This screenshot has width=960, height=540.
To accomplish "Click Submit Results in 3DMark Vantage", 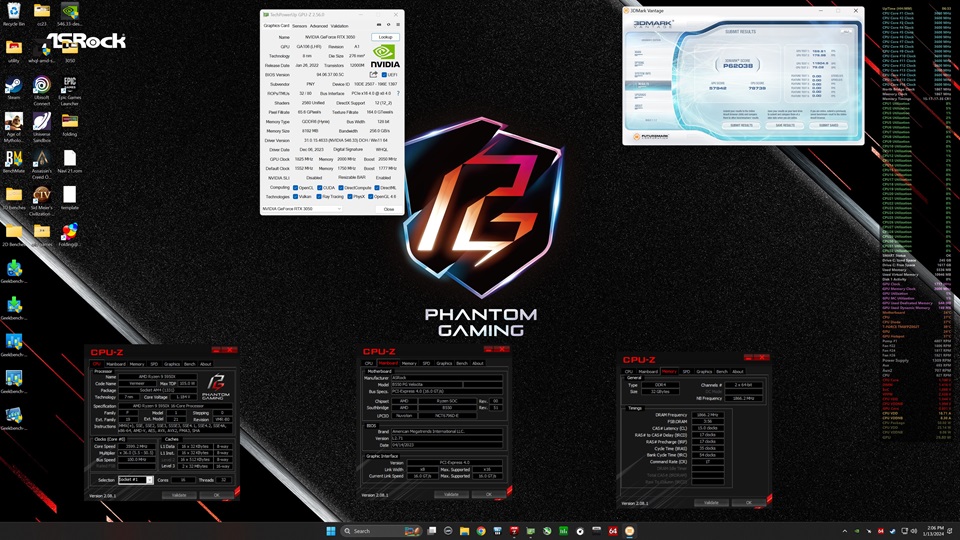I will click(741, 126).
